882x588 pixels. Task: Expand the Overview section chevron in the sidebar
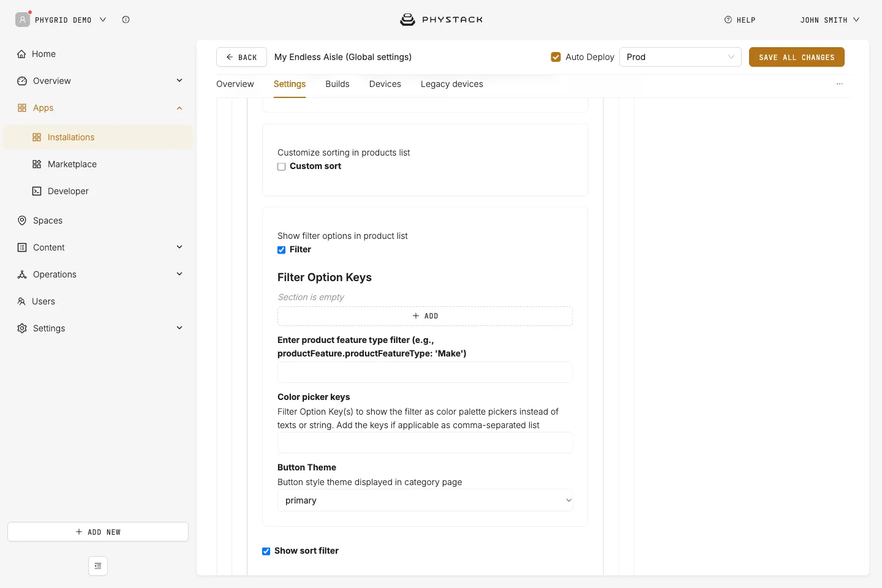[179, 81]
